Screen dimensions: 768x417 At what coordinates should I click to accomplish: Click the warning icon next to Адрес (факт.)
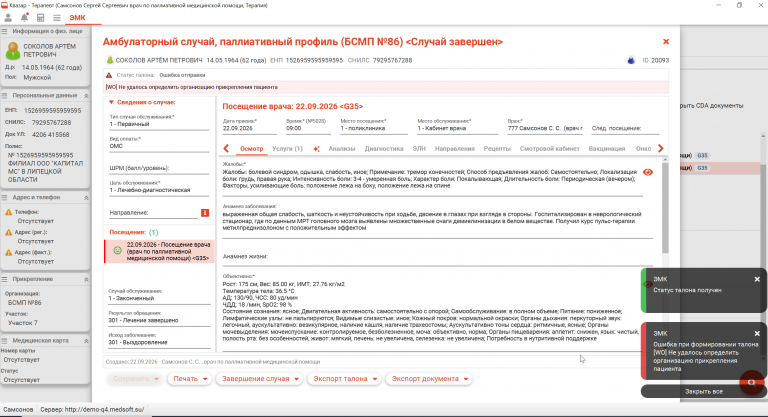[x=8, y=252]
